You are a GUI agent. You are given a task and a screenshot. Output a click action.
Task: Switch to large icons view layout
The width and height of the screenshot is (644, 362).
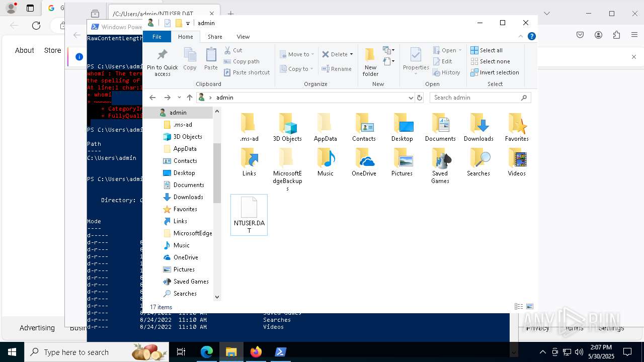[529, 307]
